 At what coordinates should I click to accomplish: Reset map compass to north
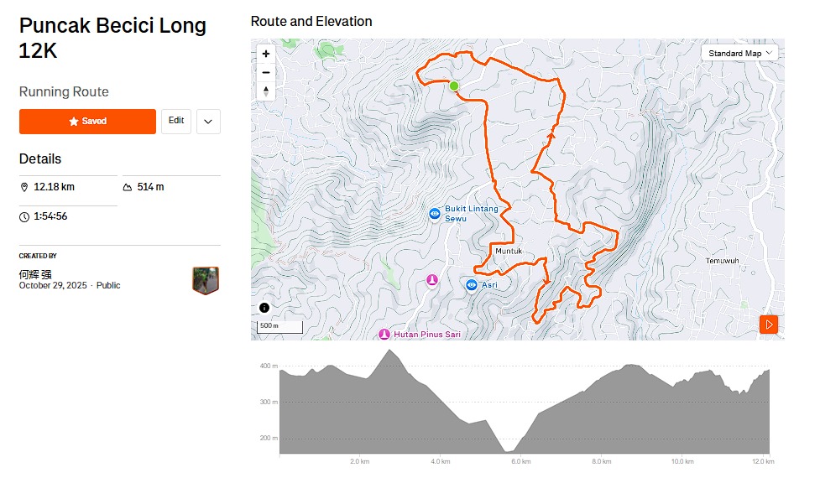point(266,91)
